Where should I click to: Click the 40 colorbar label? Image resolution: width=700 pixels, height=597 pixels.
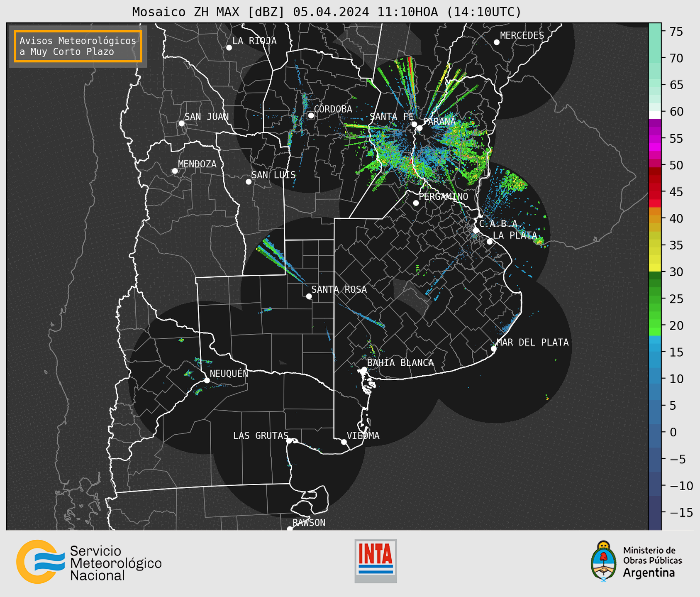pyautogui.click(x=676, y=218)
